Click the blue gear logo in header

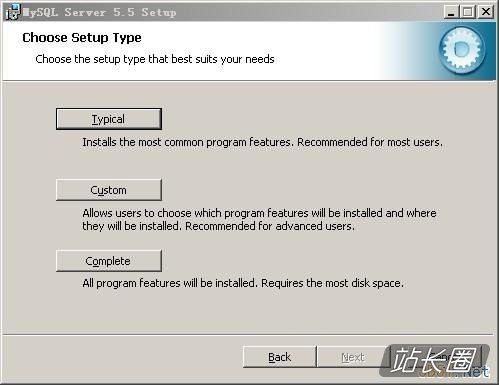462,49
